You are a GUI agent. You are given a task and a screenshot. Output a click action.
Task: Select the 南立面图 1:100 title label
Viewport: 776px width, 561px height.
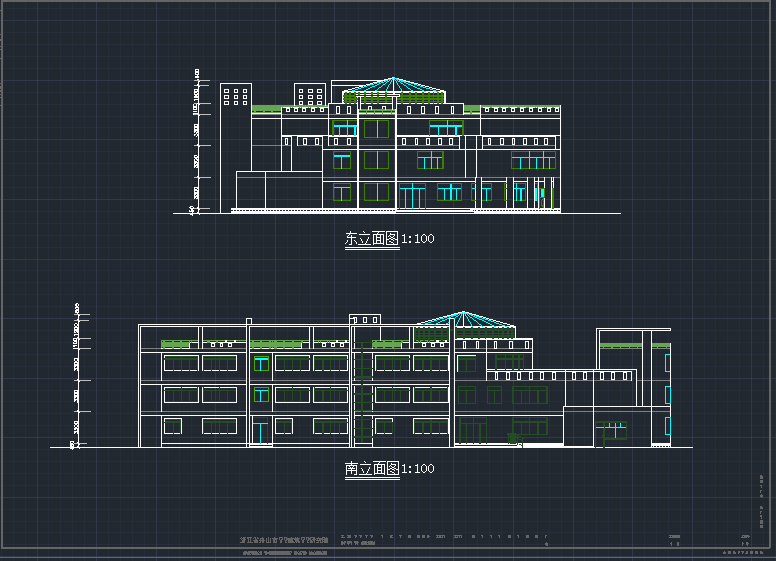point(389,469)
